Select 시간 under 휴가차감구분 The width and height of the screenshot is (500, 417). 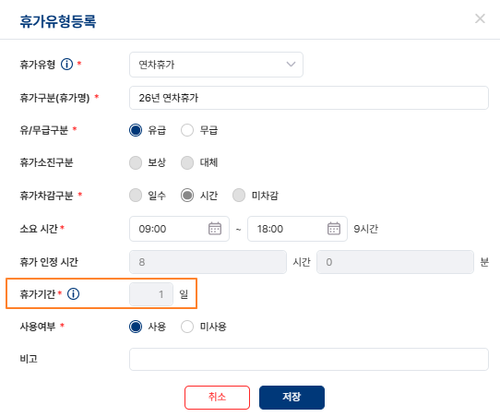[x=187, y=195]
